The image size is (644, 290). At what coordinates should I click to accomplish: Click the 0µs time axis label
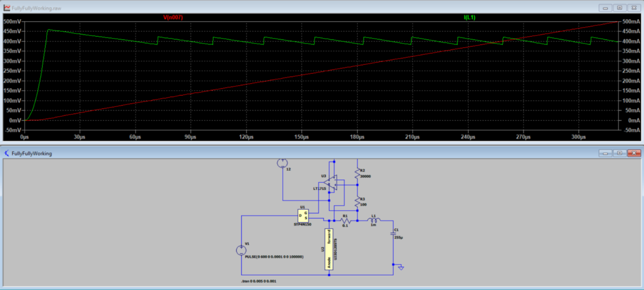[x=24, y=137]
